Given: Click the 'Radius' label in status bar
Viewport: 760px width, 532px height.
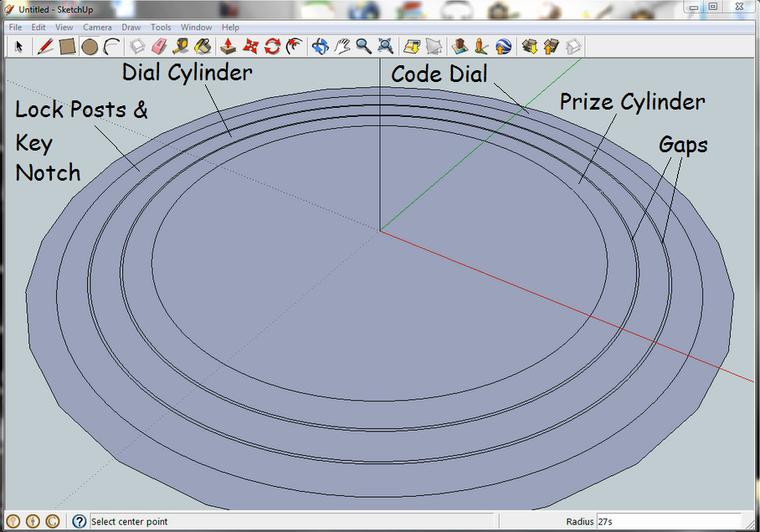Looking at the screenshot, I should tap(580, 522).
